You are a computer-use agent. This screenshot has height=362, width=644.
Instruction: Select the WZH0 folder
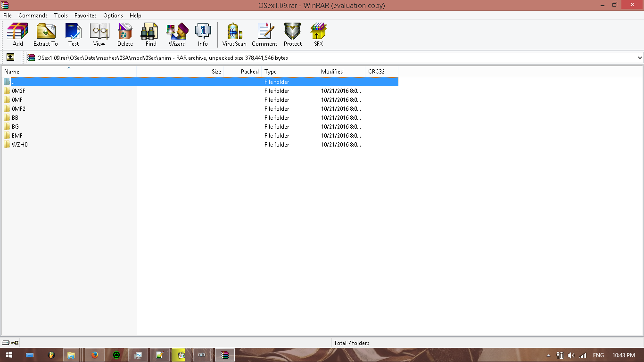click(x=19, y=145)
